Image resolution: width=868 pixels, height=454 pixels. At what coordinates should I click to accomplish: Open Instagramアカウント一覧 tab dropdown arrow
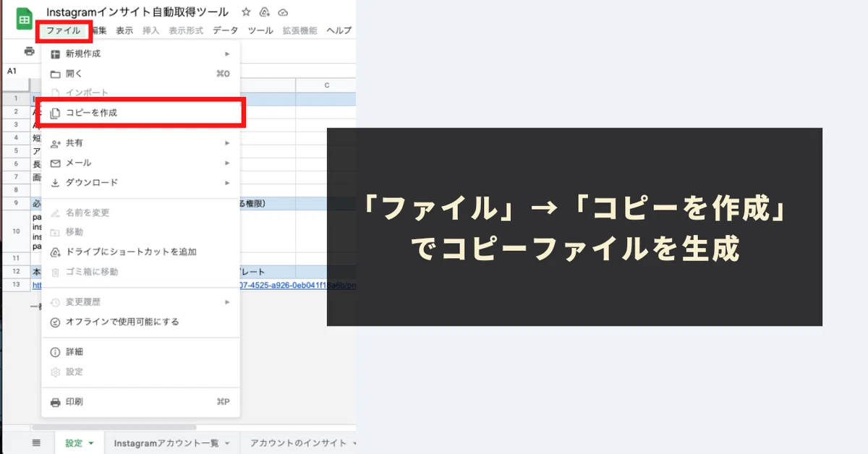click(x=227, y=444)
